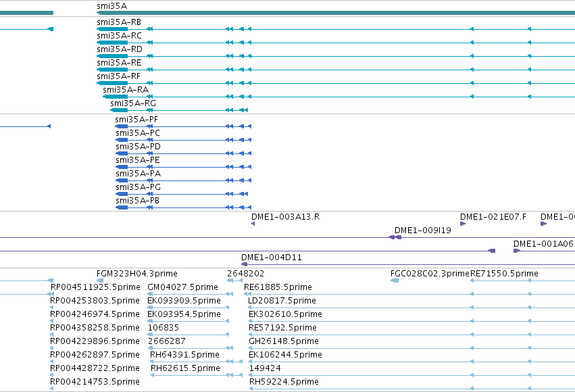
Task: Select the DME1-001A06 purple arrow glyph
Action: coord(517,251)
